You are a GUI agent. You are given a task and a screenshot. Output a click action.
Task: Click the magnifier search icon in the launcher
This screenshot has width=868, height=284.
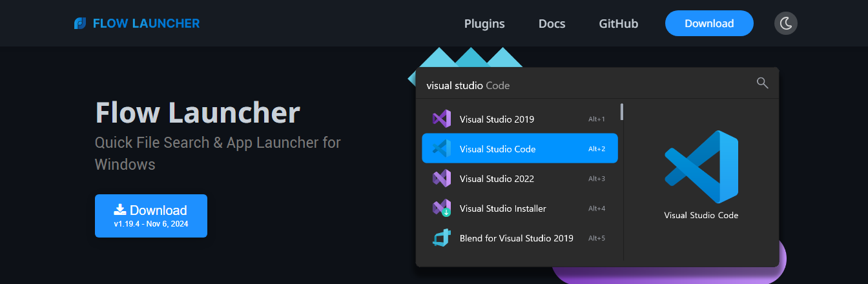[762, 83]
